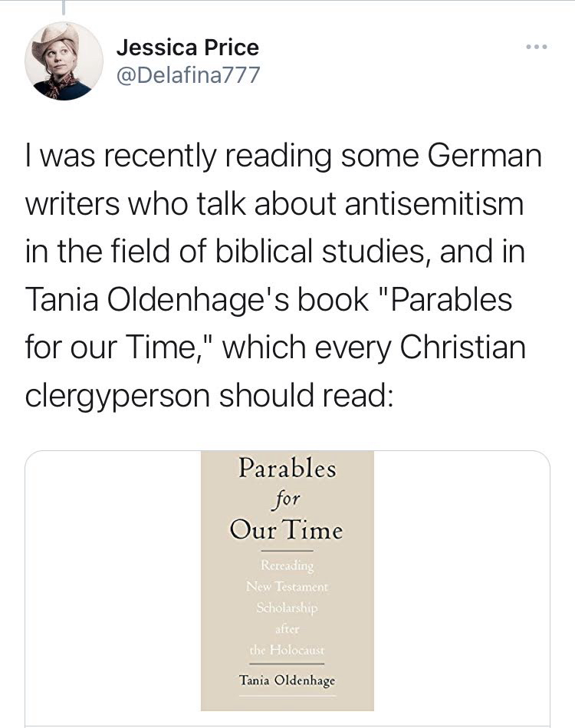The height and width of the screenshot is (728, 575).
Task: Click Jessica Price's profile avatar
Action: (x=63, y=61)
